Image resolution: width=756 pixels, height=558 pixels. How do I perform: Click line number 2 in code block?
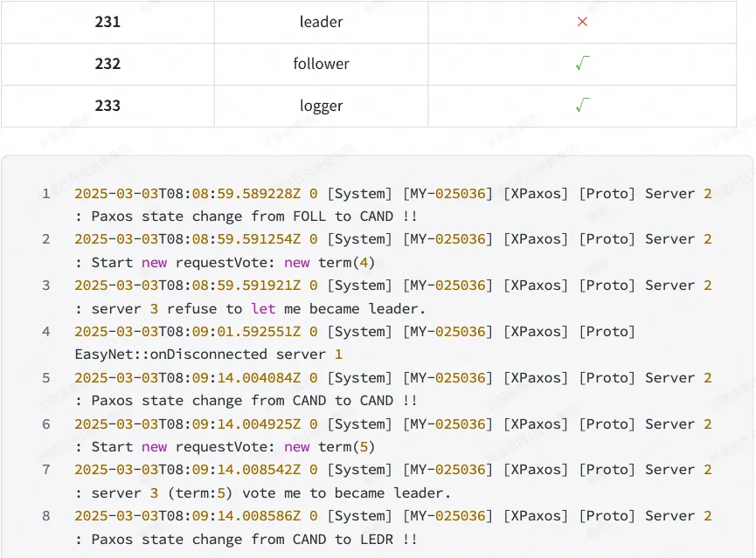[x=45, y=239]
